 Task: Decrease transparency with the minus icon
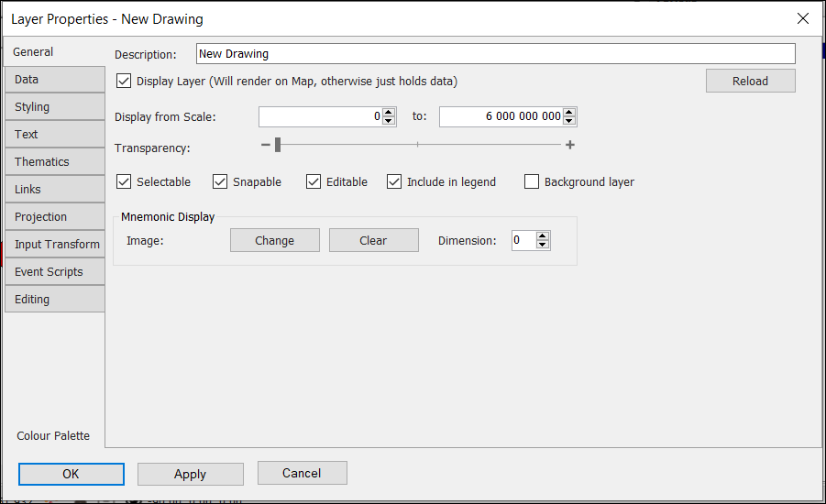click(x=266, y=145)
